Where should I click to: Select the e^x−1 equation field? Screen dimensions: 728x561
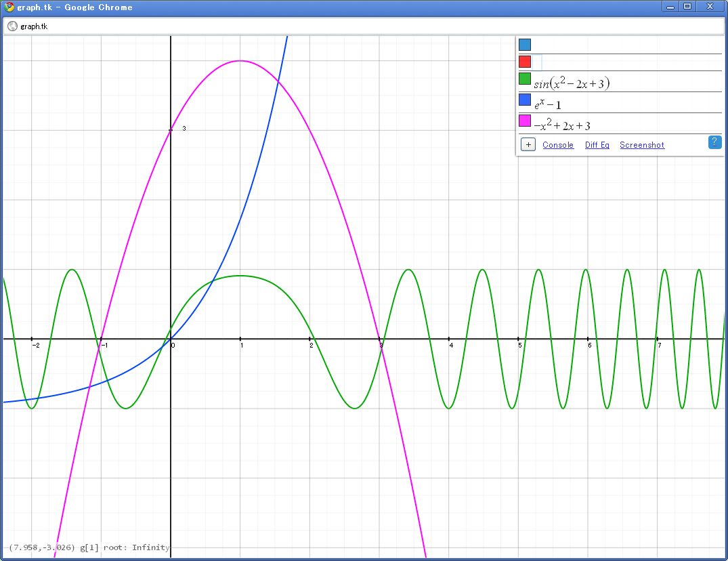tap(548, 104)
